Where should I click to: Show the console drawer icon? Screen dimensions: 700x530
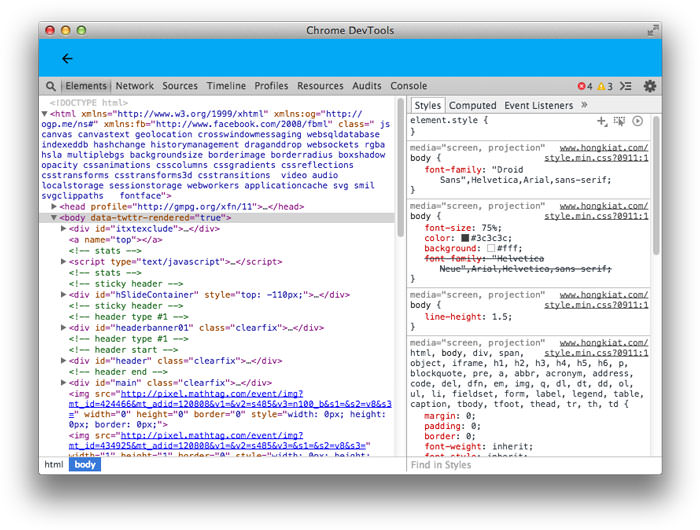click(626, 86)
